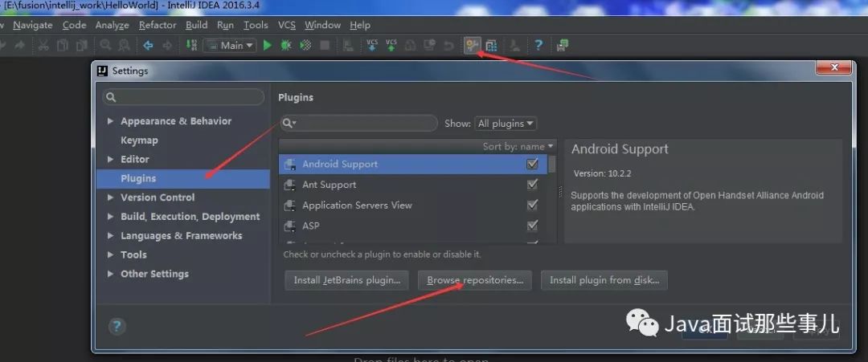Click the Show History toolbar icon
This screenshot has height=362, width=868.
coord(429,45)
